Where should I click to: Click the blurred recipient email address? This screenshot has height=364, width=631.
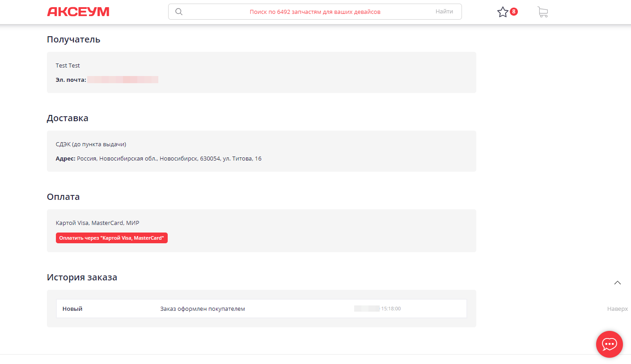tap(123, 80)
